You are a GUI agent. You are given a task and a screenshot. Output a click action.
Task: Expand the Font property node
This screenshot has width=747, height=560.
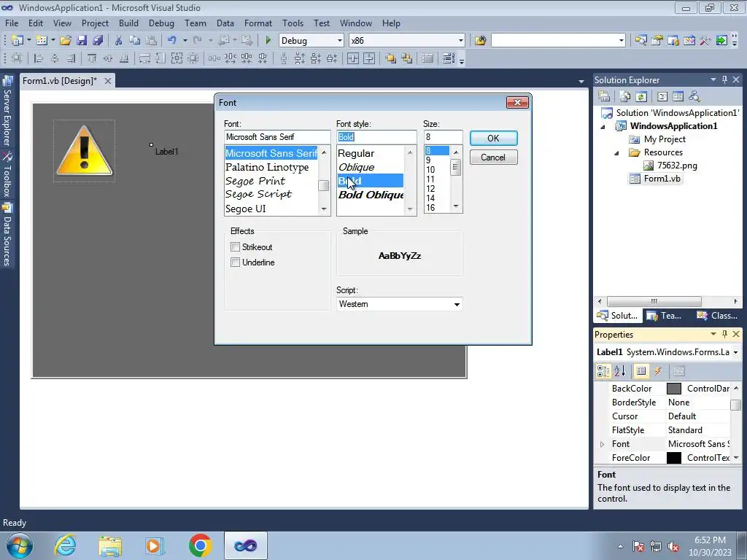pos(602,444)
